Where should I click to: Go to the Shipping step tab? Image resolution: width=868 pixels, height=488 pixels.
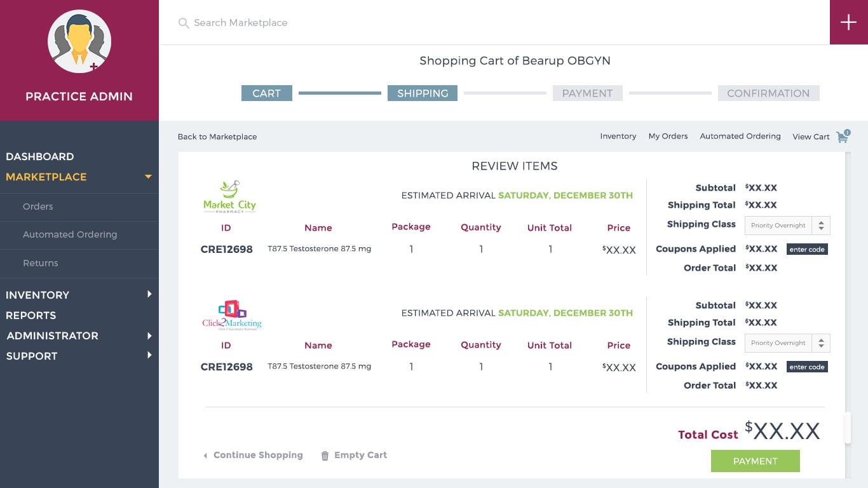[x=422, y=93]
